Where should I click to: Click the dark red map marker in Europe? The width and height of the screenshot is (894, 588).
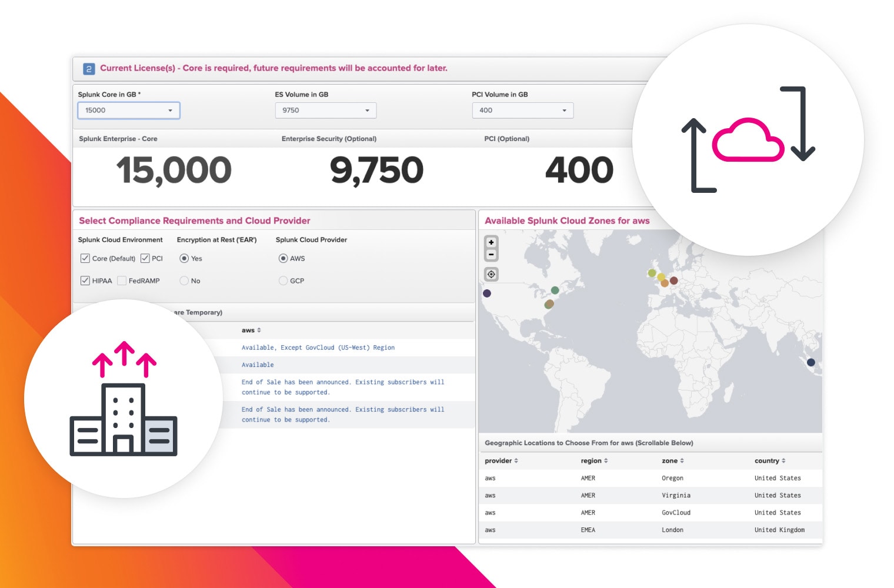674,280
